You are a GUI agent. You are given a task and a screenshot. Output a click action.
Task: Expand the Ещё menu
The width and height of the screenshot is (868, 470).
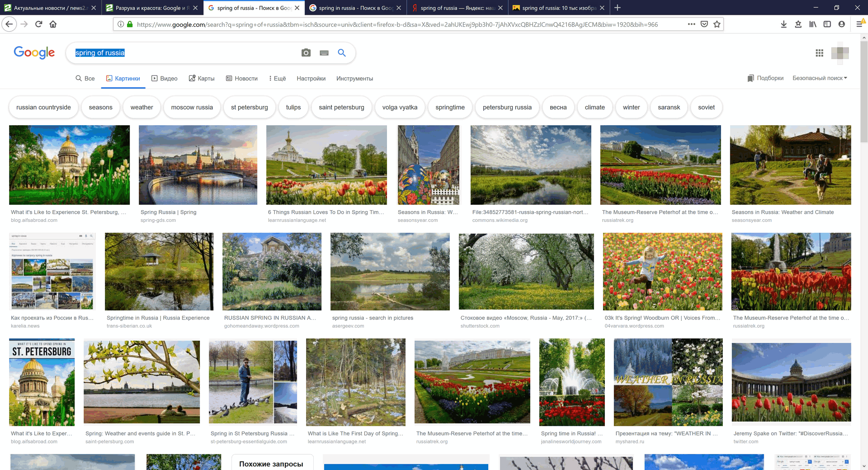pos(277,79)
